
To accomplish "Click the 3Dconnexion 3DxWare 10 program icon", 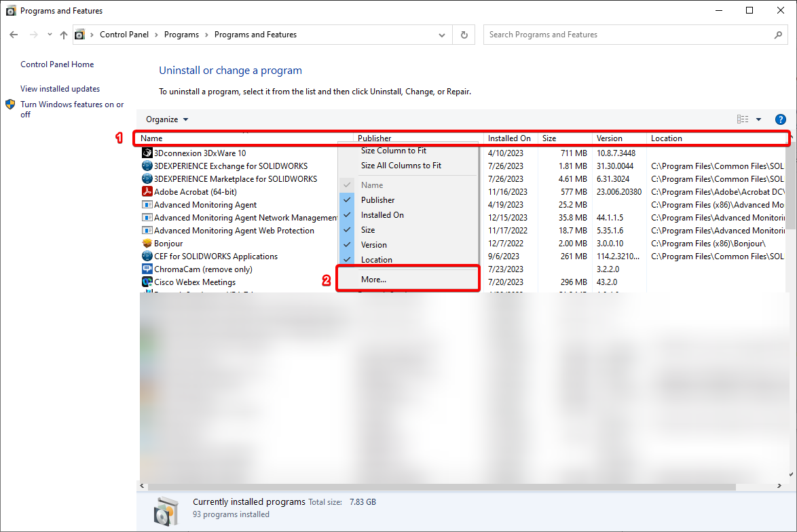I will click(x=147, y=153).
